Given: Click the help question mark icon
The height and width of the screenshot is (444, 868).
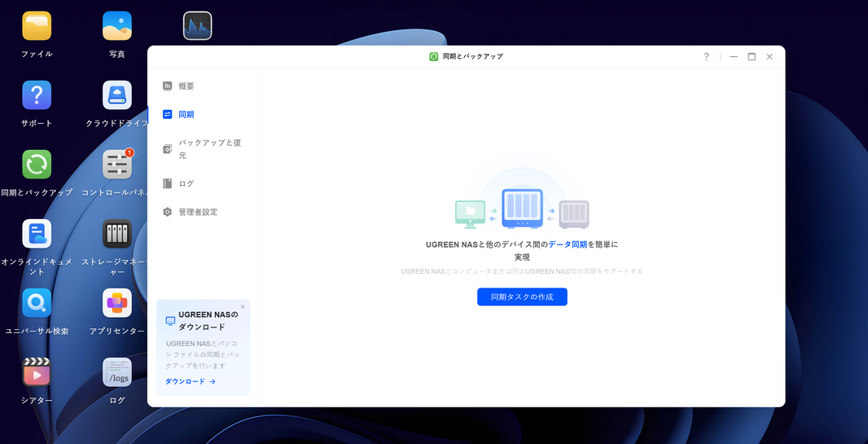Looking at the screenshot, I should 706,56.
